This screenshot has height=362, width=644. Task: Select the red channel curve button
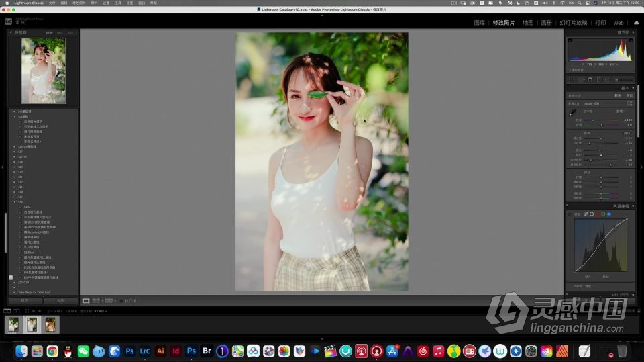point(598,214)
